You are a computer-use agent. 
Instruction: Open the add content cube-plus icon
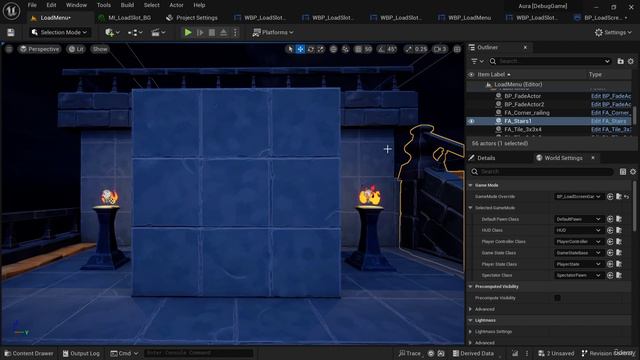(x=112, y=32)
